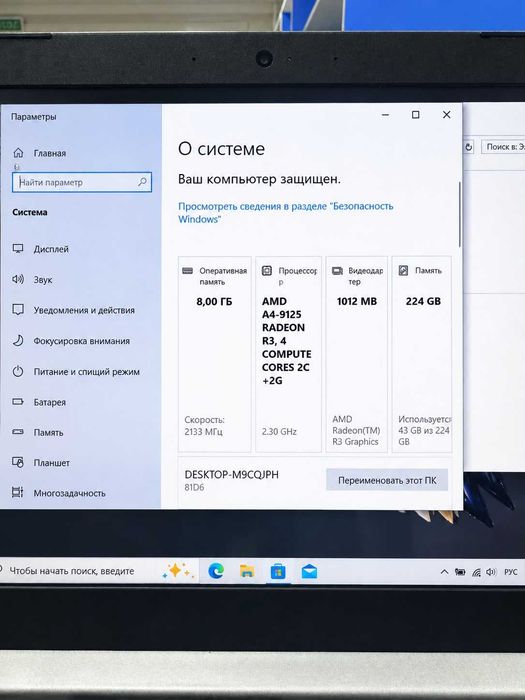
Task: Click the Память disk card icon
Action: tap(403, 271)
